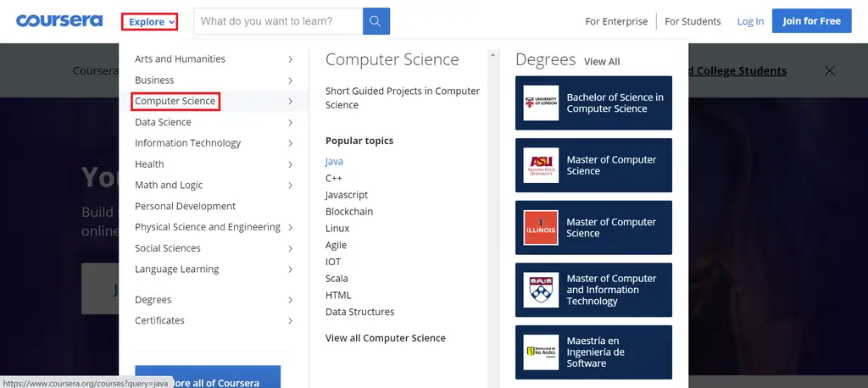Choose Personal Development category
The width and height of the screenshot is (868, 388).
[186, 206]
